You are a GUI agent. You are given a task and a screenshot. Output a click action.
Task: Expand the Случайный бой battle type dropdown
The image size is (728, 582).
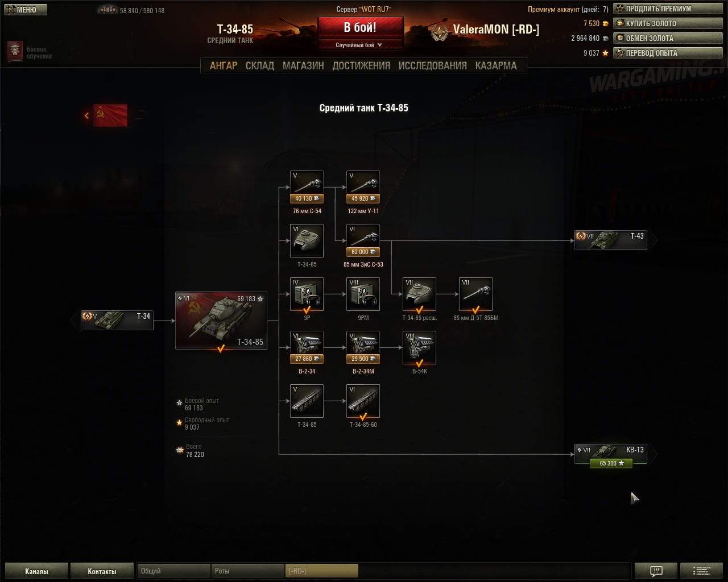coord(360,45)
